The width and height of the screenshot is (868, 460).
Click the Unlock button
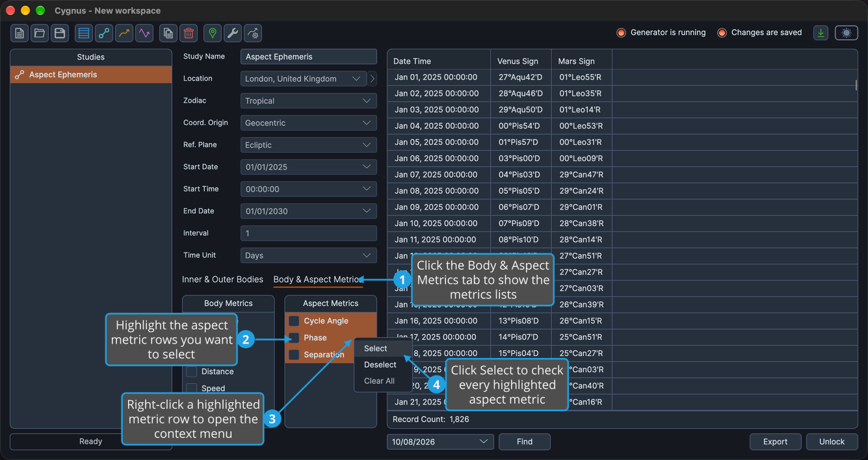[x=832, y=442]
